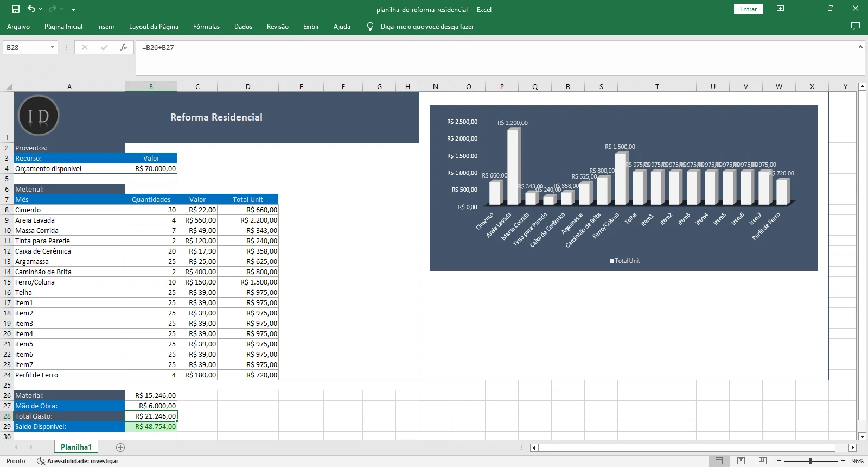Click the Entrar sign-in button
This screenshot has width=868, height=467.
point(748,9)
